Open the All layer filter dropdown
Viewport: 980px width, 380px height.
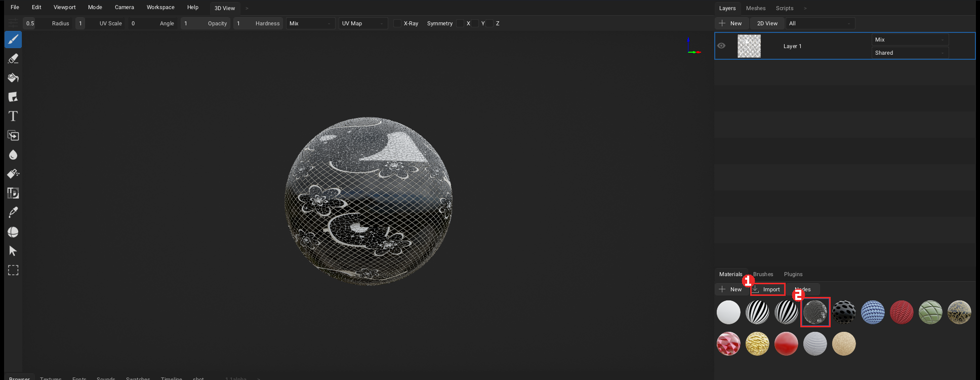tap(820, 23)
